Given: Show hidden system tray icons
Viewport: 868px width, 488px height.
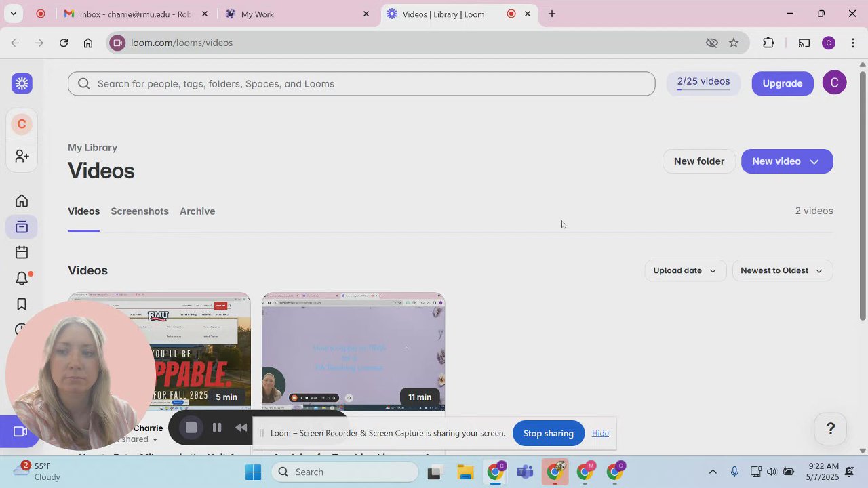Looking at the screenshot, I should coord(712,472).
